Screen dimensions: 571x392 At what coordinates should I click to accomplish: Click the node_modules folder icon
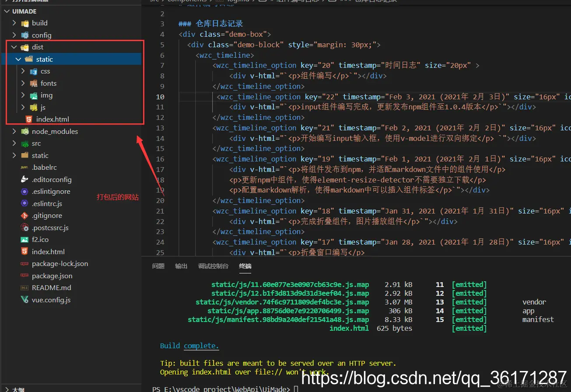[x=25, y=132]
